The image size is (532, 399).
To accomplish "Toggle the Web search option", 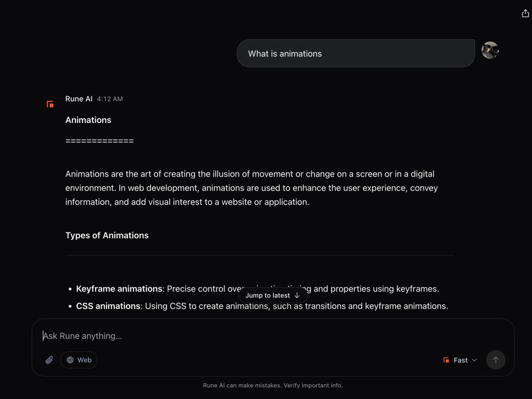I will (x=79, y=360).
